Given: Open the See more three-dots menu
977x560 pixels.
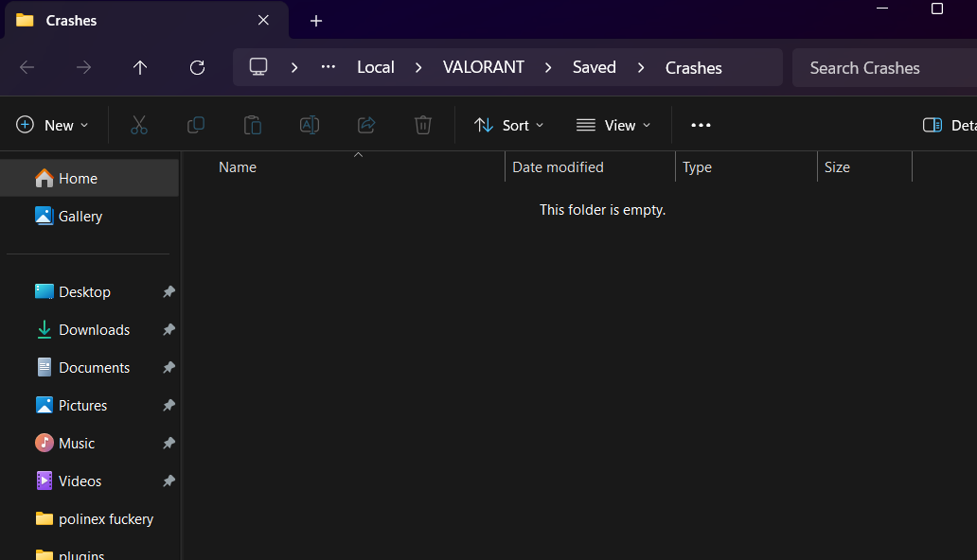Looking at the screenshot, I should coord(701,125).
